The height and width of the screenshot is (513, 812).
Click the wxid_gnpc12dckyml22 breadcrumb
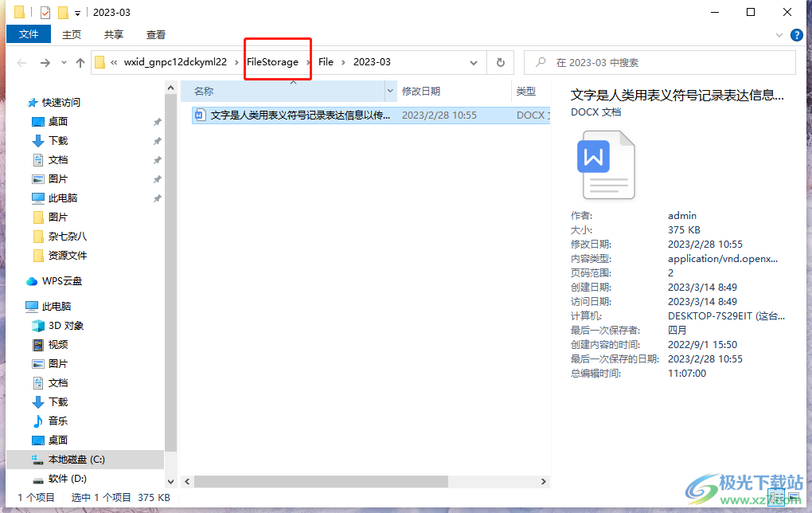[175, 62]
